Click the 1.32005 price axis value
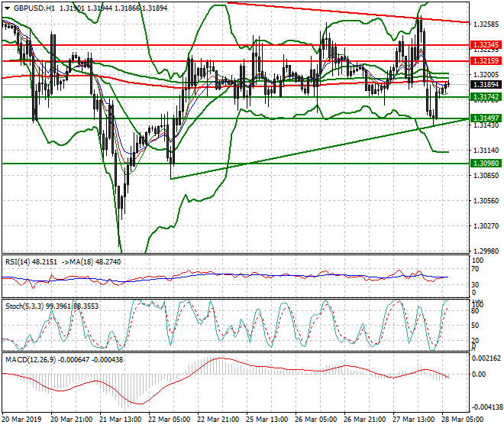Screen dimensions: 504x428 pyautogui.click(x=486, y=75)
